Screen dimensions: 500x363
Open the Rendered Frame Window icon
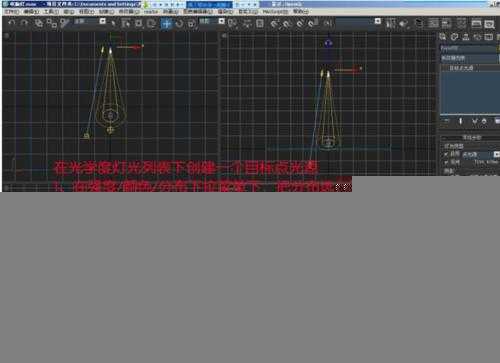(x=489, y=24)
